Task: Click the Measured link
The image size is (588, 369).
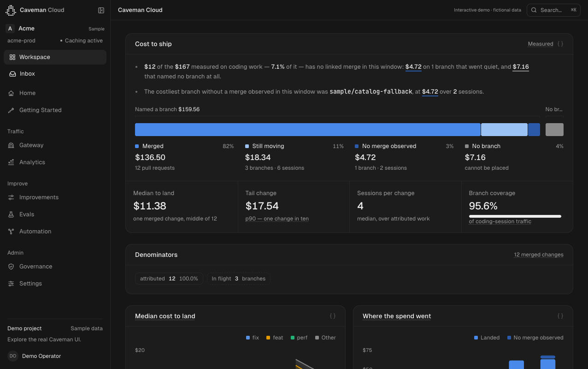Action: pyautogui.click(x=541, y=44)
